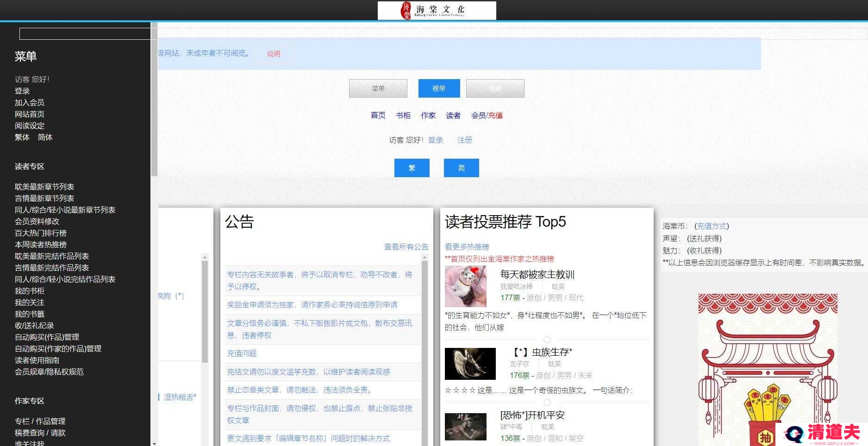Click the Haitang Culture logo banner

437,10
